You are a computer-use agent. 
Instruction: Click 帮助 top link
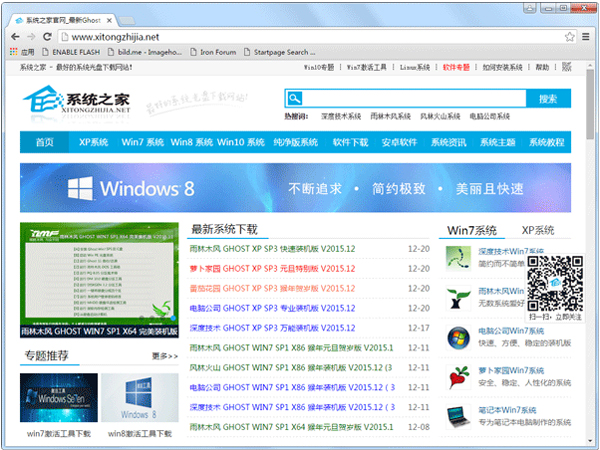pyautogui.click(x=542, y=67)
